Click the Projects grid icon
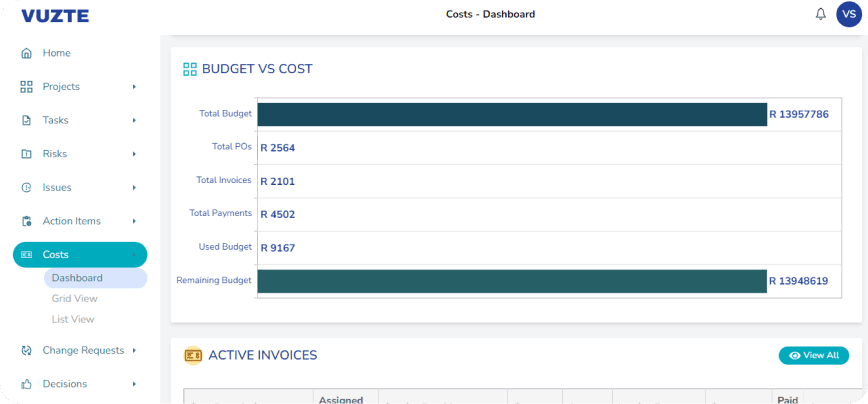Image resolution: width=868 pixels, height=404 pixels. 26,87
